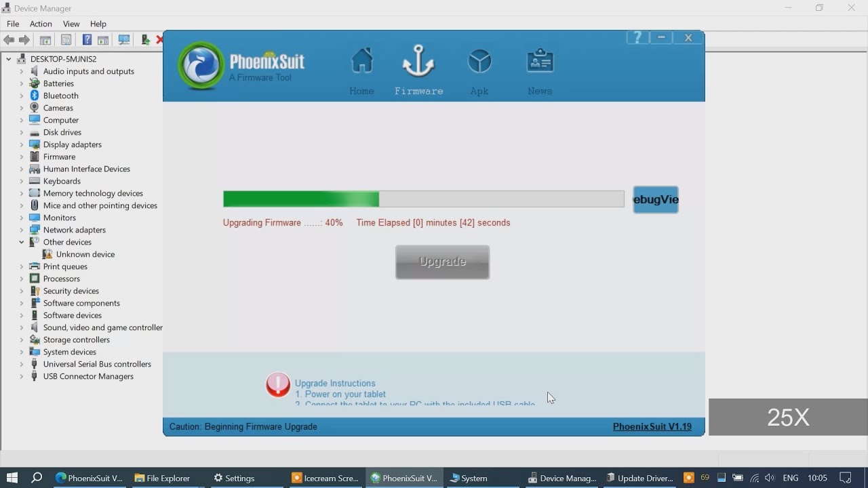Click the update device driver toolbar icon
The height and width of the screenshot is (488, 868).
tap(145, 40)
